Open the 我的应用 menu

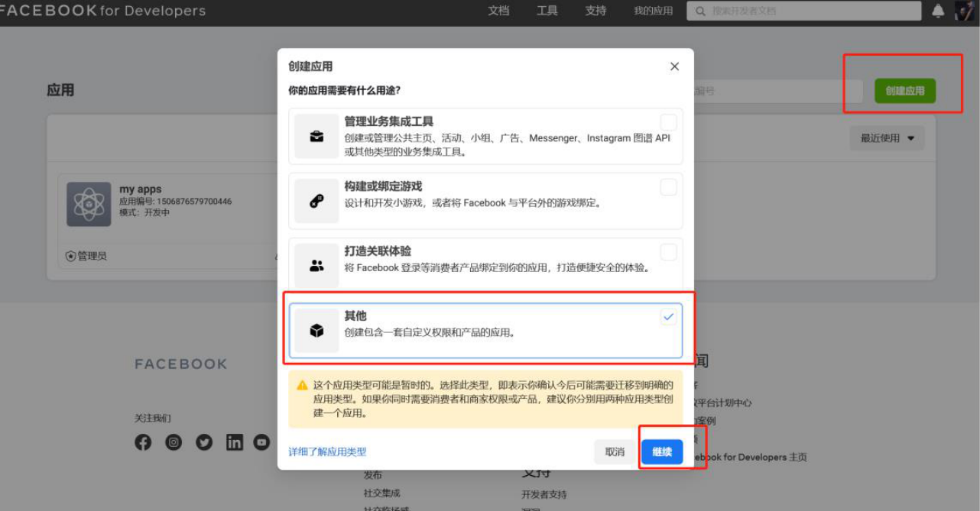[652, 11]
